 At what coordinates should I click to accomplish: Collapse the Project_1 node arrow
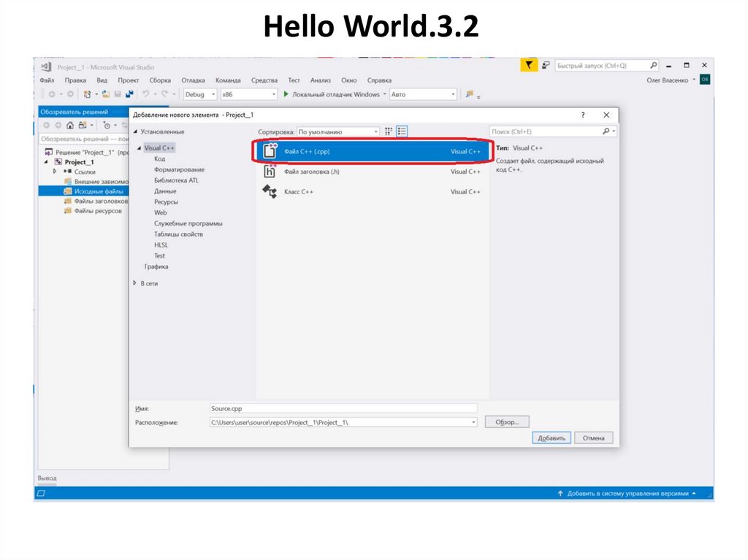46,162
